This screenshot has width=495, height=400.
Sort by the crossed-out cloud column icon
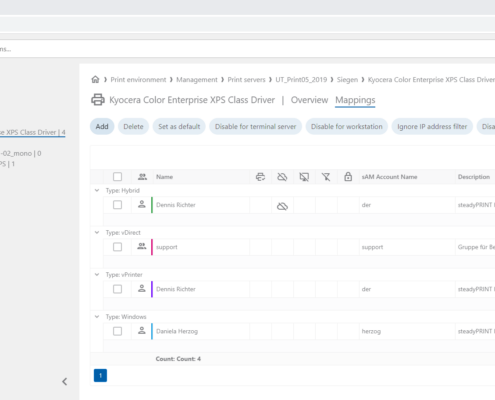282,177
